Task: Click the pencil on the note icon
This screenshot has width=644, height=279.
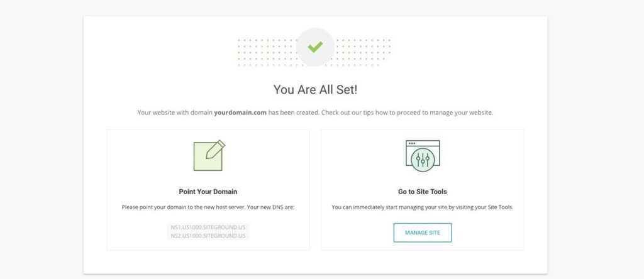Action: click(x=216, y=150)
